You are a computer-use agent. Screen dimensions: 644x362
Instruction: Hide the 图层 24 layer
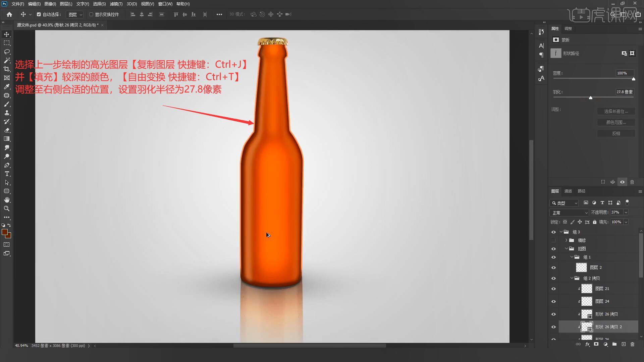[x=553, y=301]
